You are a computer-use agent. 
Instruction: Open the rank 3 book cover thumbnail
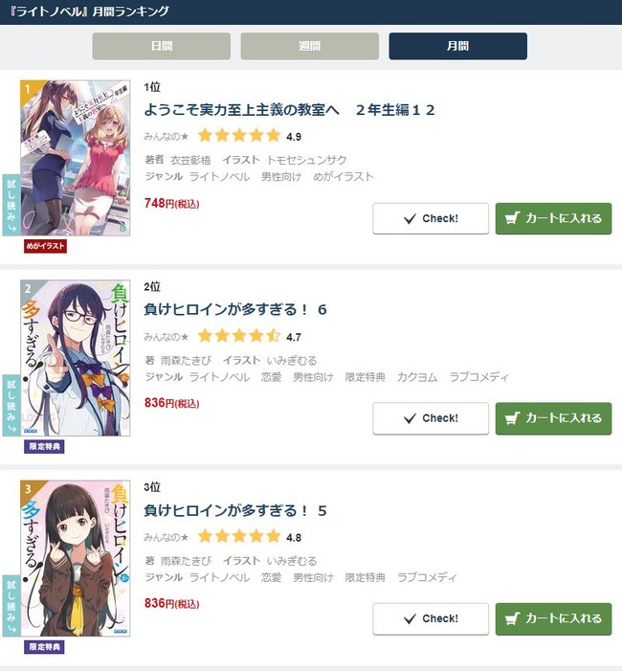coord(76,558)
